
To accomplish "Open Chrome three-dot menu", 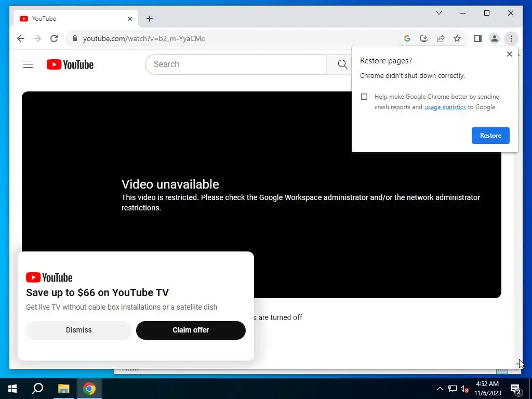I will pyautogui.click(x=511, y=38).
